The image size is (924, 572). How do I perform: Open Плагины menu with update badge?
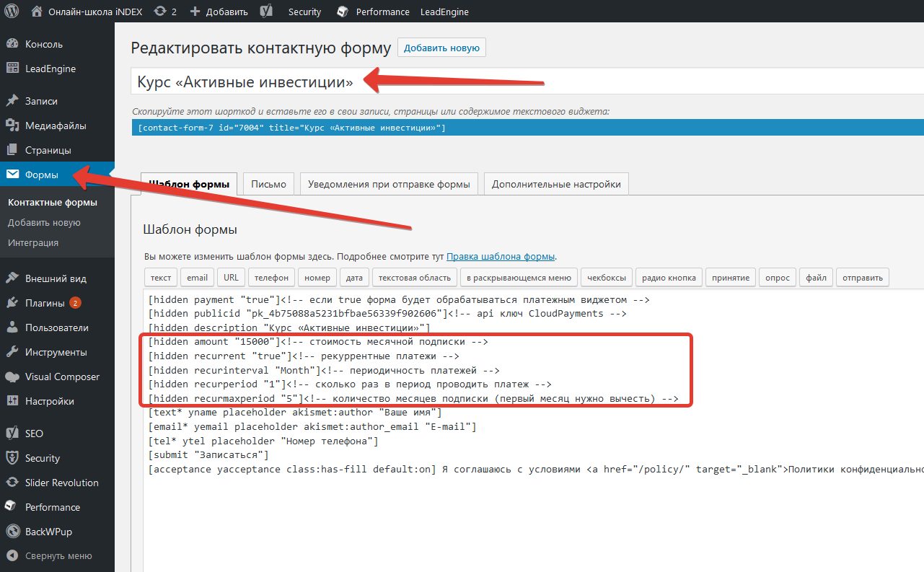pyautogui.click(x=45, y=303)
